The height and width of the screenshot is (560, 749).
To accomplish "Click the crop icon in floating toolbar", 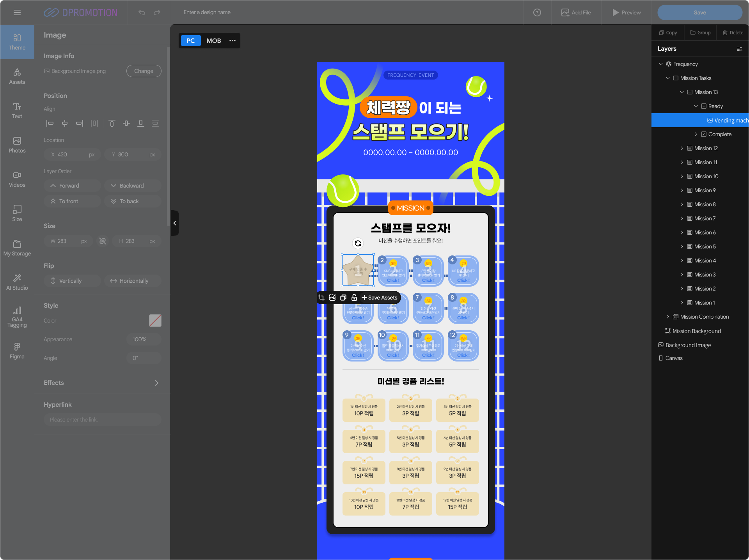I will [x=321, y=298].
